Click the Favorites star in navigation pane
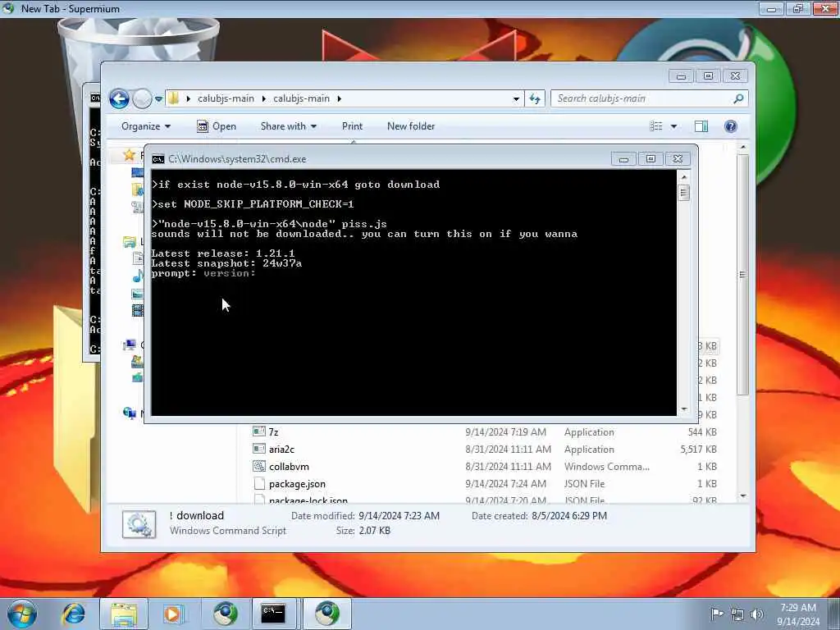 (x=129, y=155)
